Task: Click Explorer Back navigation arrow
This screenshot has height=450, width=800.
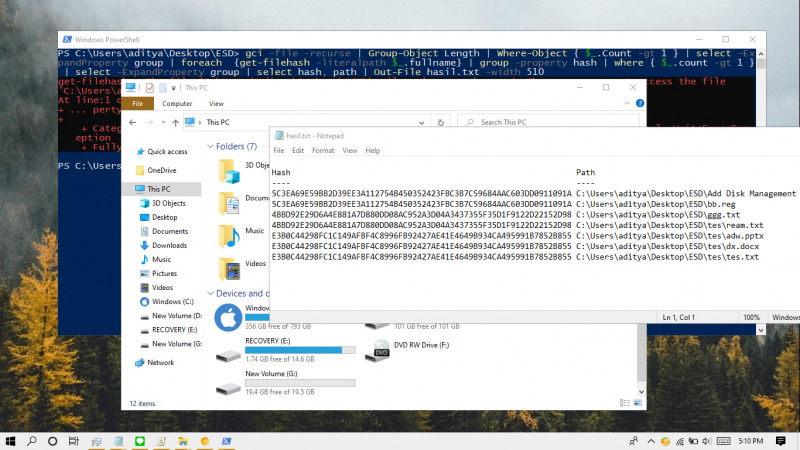Action: point(133,122)
